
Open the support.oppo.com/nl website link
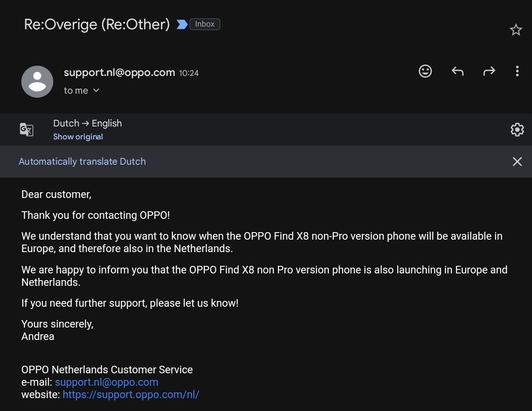click(x=131, y=395)
